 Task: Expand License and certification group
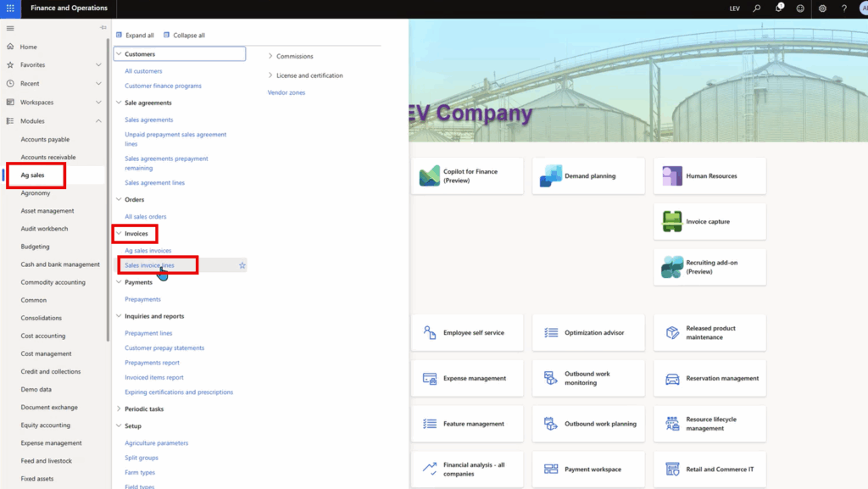[270, 75]
